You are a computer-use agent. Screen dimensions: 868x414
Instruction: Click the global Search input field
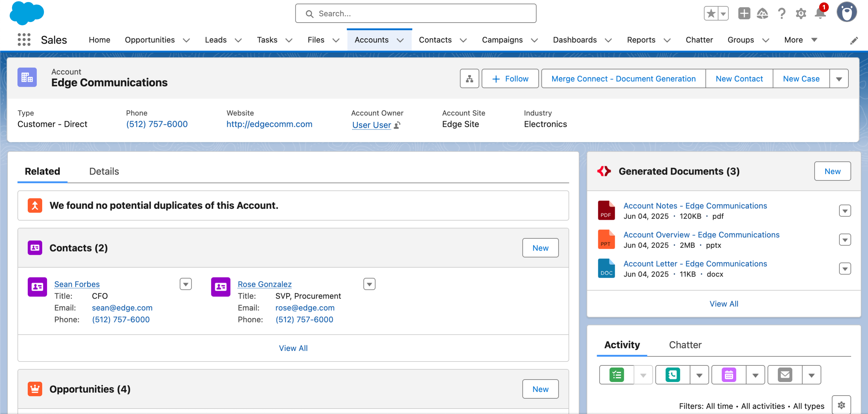click(x=416, y=14)
